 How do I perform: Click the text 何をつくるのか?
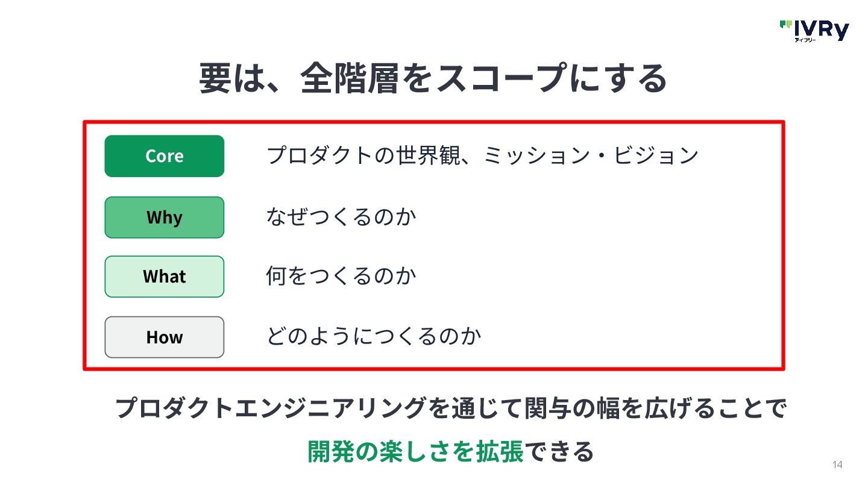(x=341, y=276)
